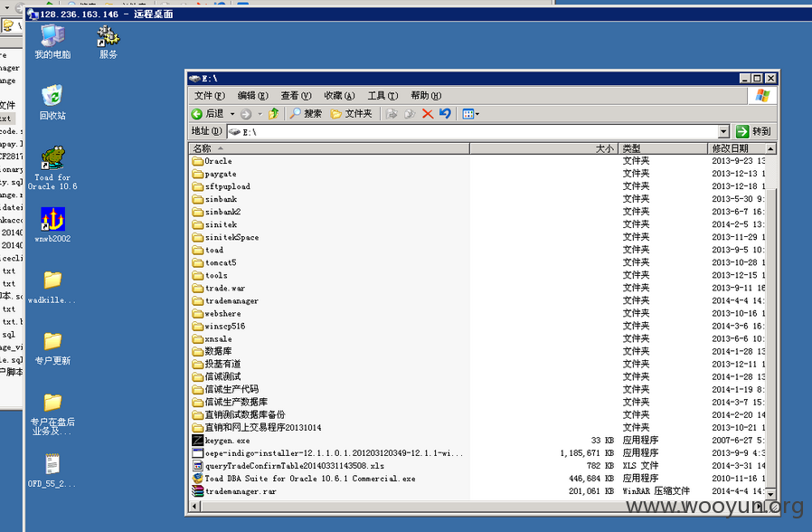This screenshot has height=532, width=812.
Task: Open the Tools (工具) menu
Action: (382, 95)
